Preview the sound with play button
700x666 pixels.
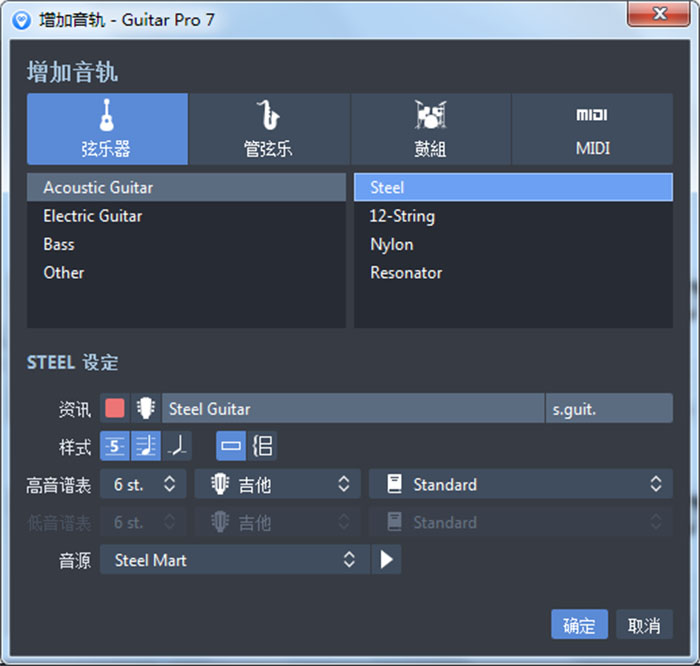[386, 560]
